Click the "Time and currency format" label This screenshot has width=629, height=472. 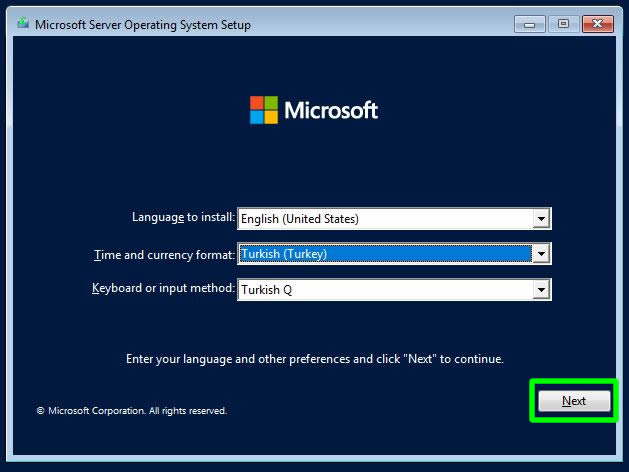tap(164, 254)
